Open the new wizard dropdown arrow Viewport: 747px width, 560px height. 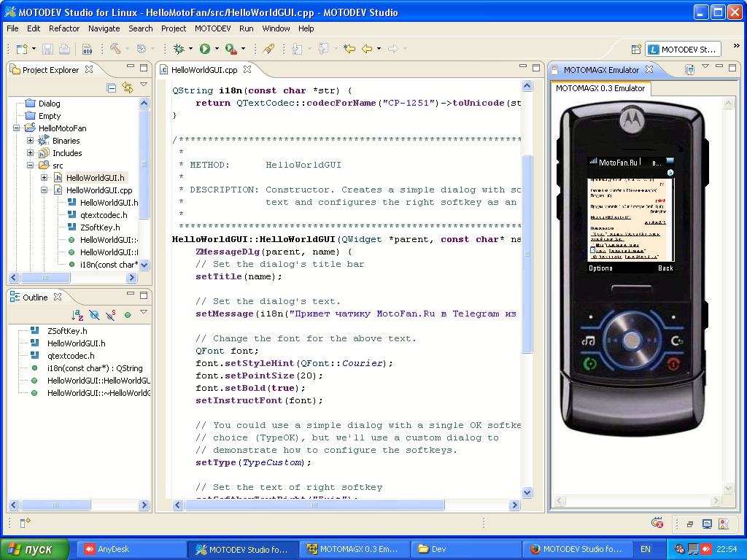click(34, 49)
